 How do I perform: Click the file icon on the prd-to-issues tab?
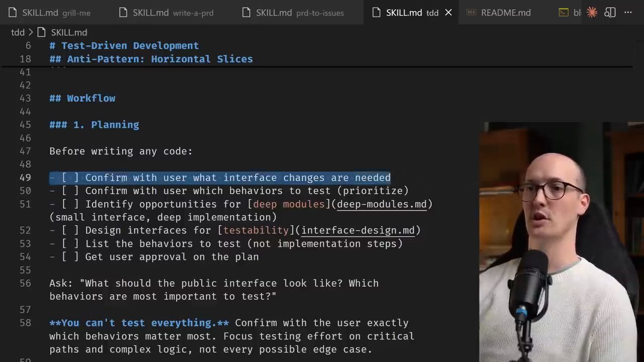247,13
